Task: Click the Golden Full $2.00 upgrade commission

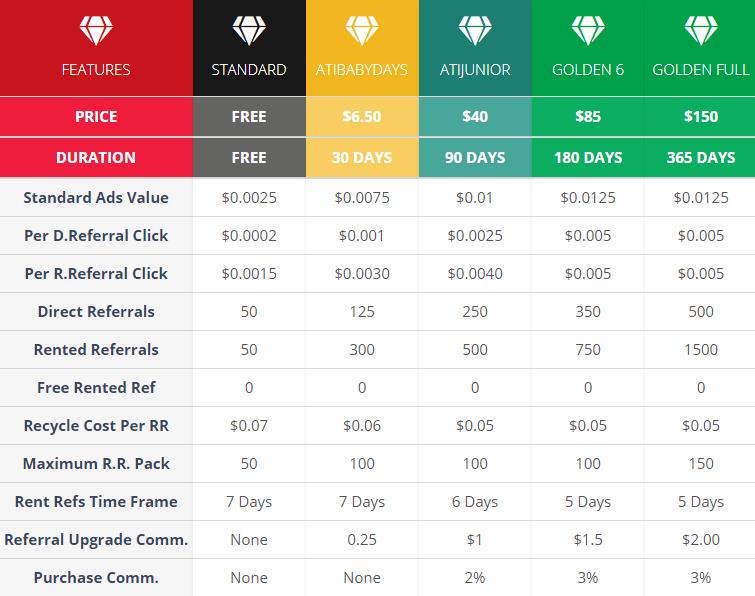Action: point(701,540)
